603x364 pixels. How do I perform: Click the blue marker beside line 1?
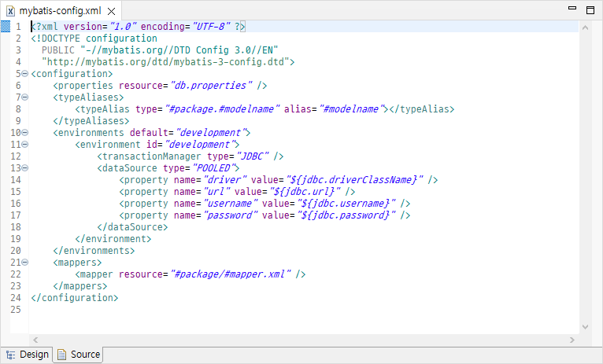[x=6, y=27]
